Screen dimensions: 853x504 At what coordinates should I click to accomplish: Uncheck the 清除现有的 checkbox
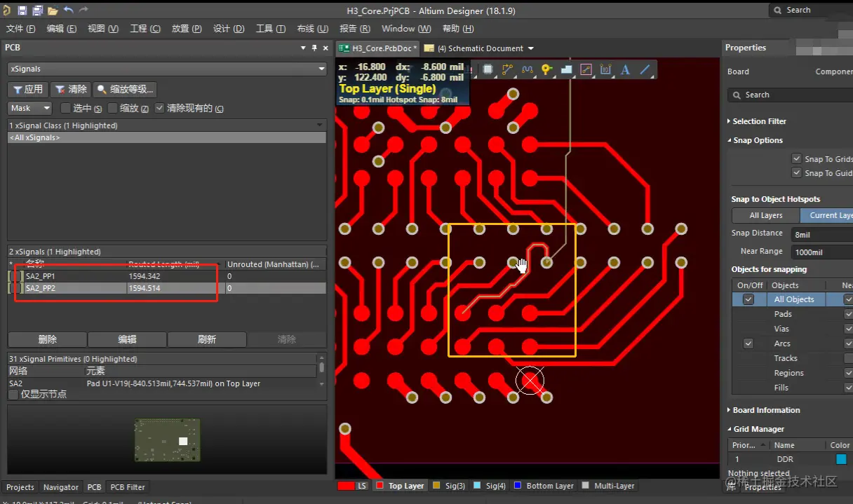pyautogui.click(x=160, y=108)
